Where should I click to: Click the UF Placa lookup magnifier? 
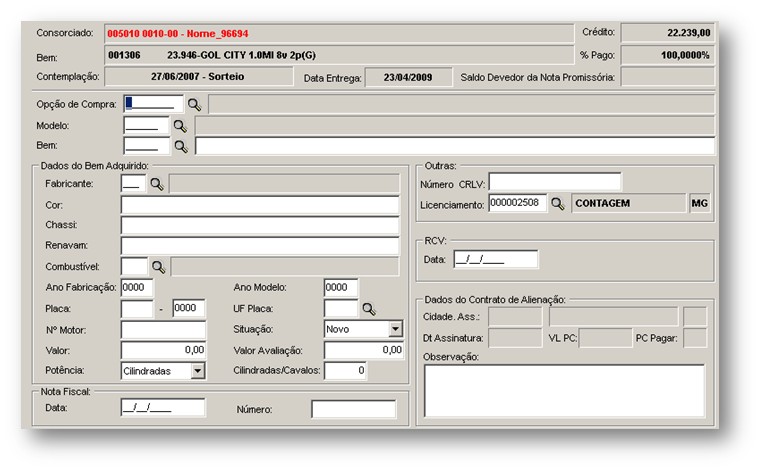coord(368,309)
